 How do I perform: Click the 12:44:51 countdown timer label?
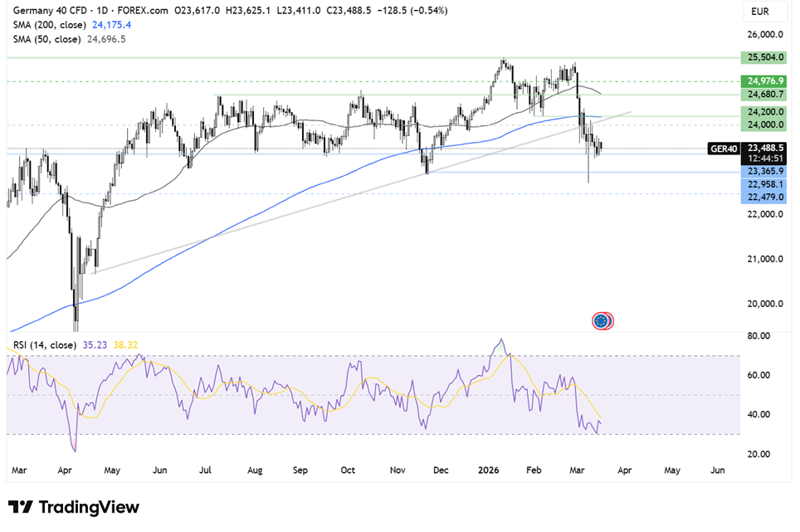pos(764,159)
